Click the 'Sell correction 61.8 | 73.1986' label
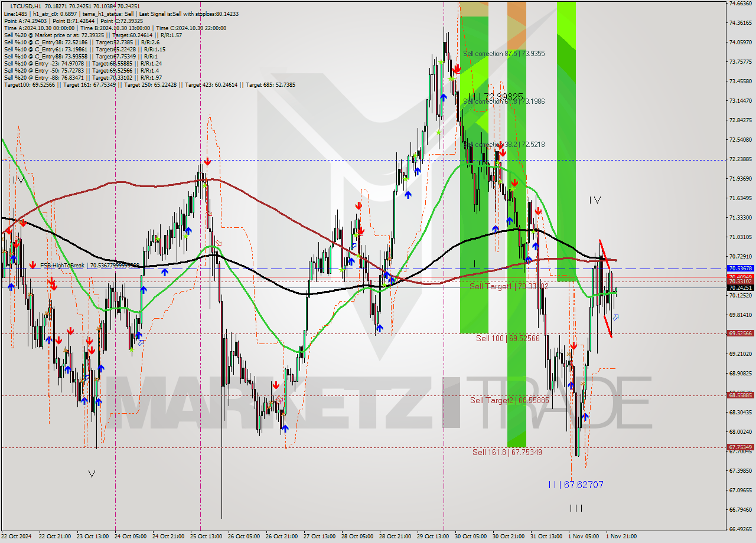 pos(504,102)
